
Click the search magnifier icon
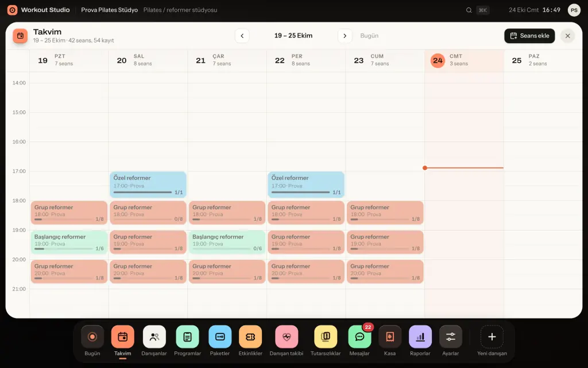point(469,10)
